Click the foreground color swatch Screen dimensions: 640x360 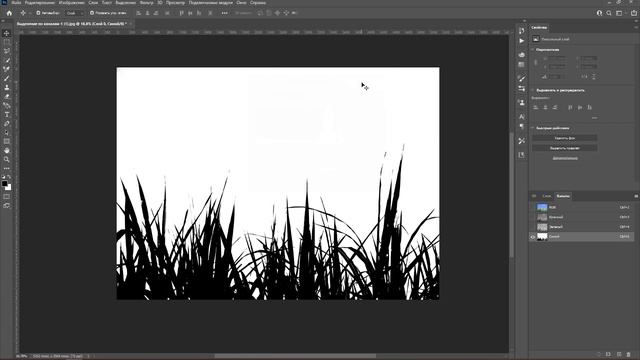coord(4,184)
